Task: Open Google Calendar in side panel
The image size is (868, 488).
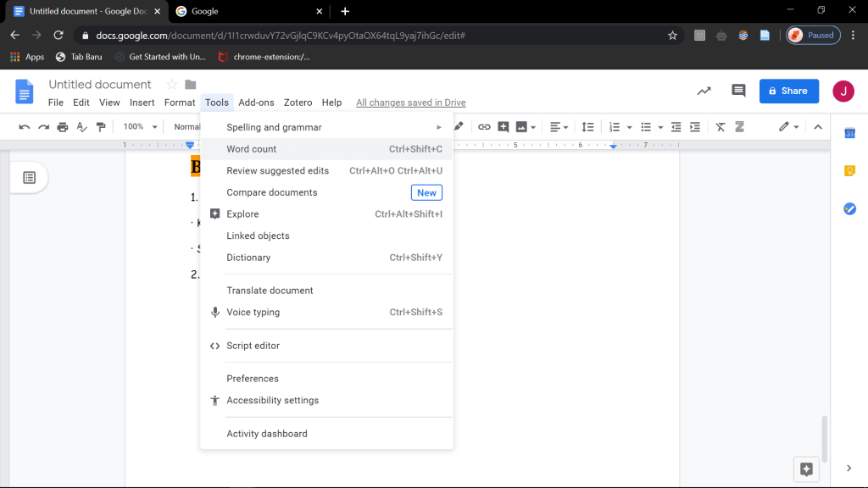Action: tap(849, 133)
